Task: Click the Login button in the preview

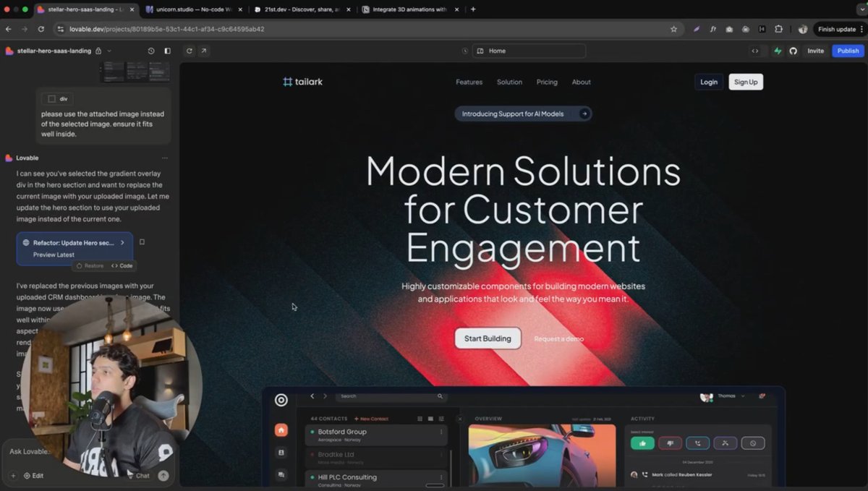Action: tap(709, 82)
